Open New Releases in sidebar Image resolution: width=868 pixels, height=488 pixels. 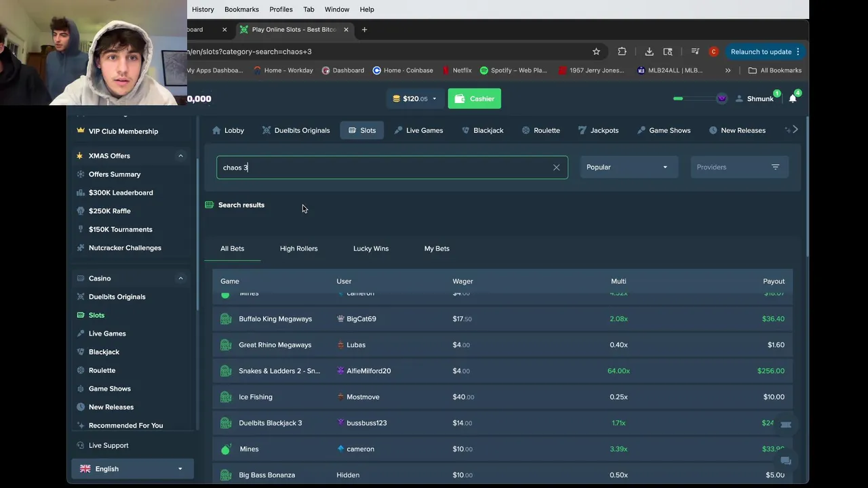[x=111, y=407]
